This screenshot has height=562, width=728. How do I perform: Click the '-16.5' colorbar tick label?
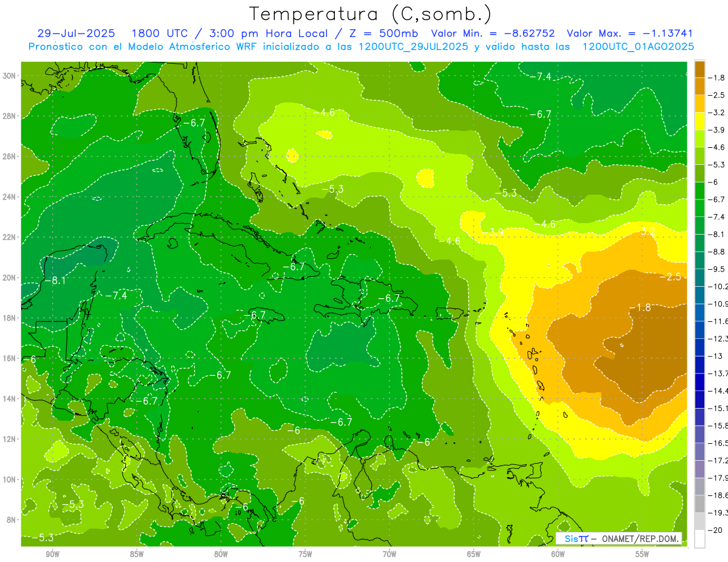[x=718, y=443]
